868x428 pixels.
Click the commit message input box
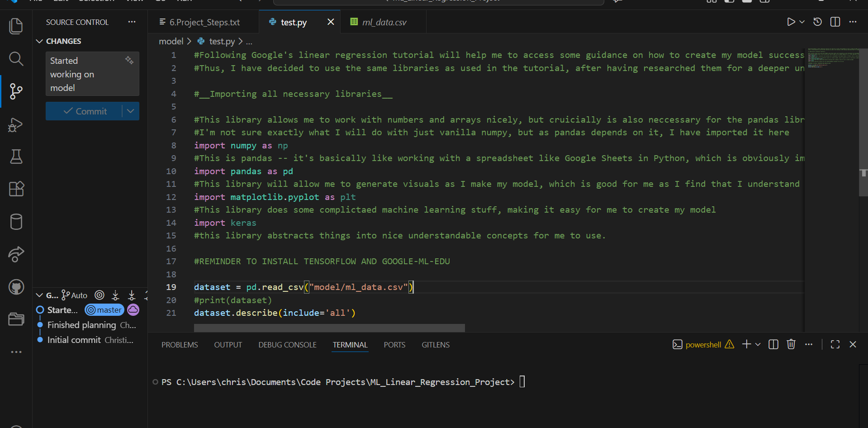(x=86, y=74)
